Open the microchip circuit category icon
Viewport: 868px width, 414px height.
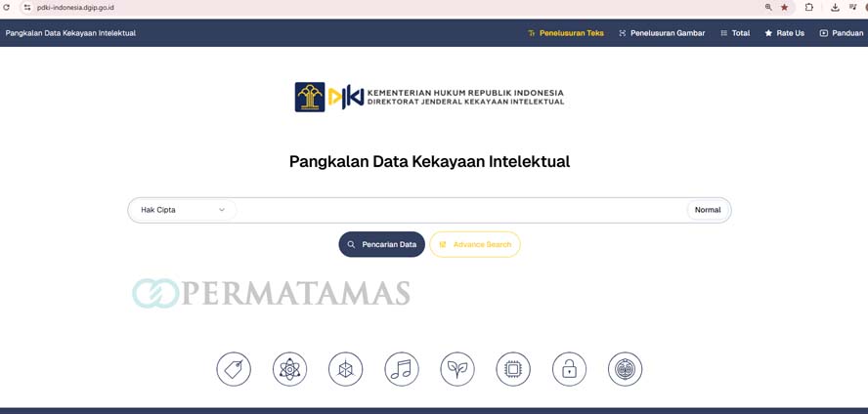(x=513, y=369)
